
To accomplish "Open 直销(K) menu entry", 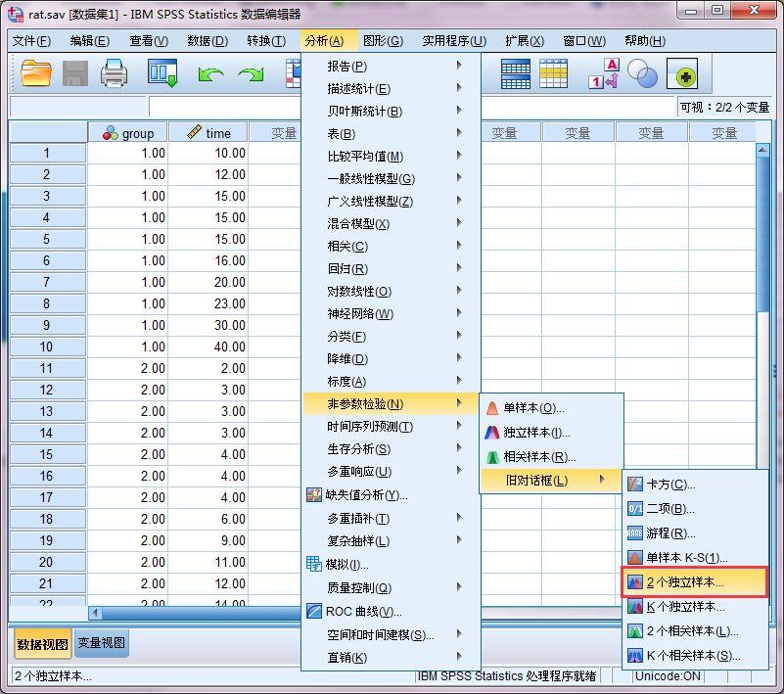I will [x=391, y=658].
